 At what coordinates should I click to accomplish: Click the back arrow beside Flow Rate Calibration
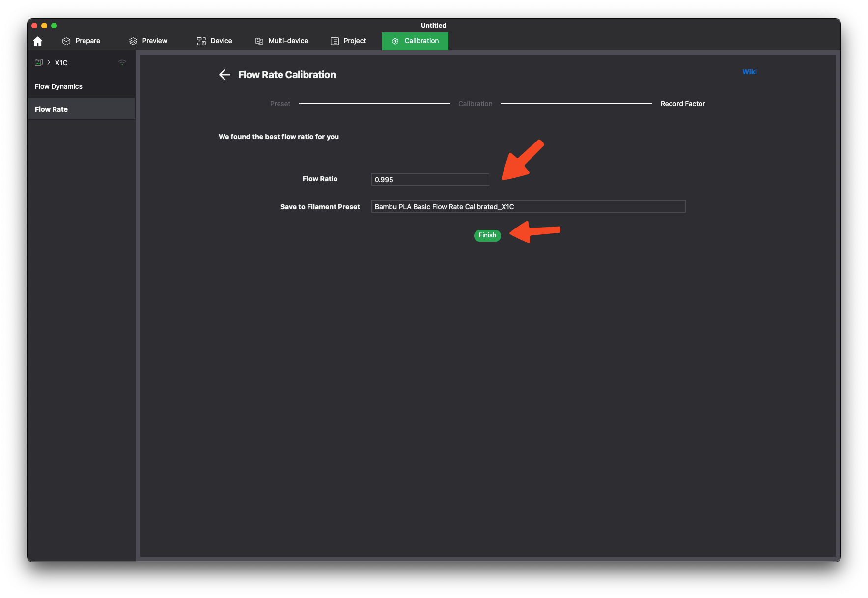pyautogui.click(x=224, y=75)
